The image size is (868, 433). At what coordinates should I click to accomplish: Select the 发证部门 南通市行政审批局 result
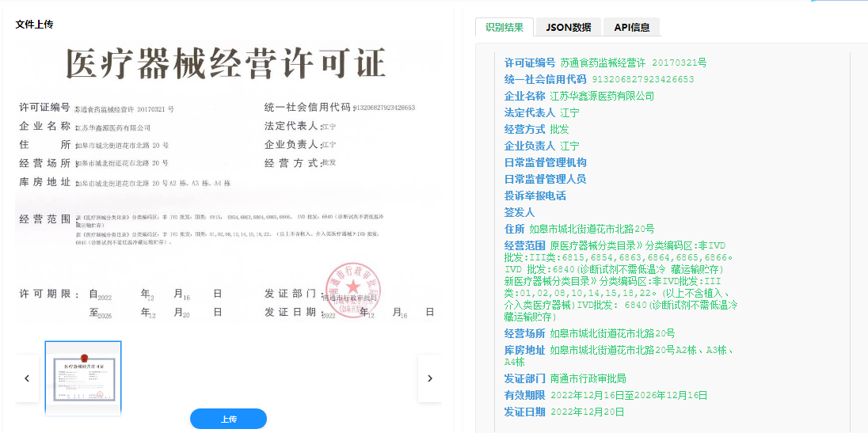[588, 378]
